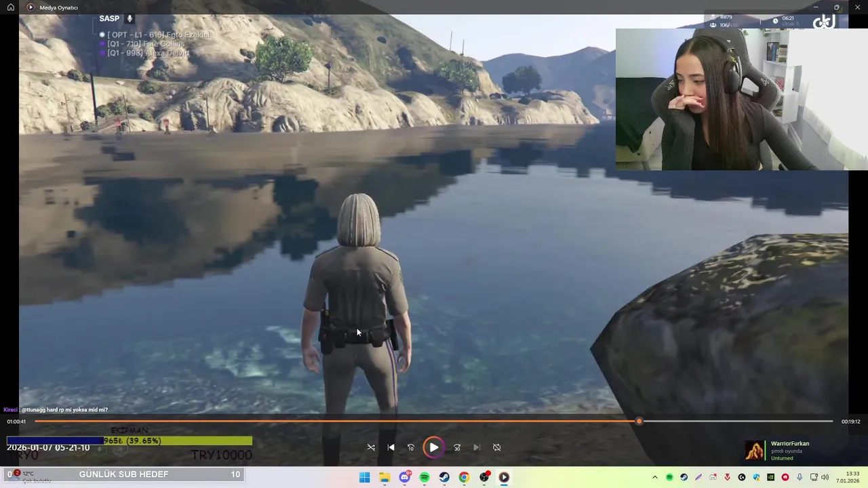Click Spotify icon in system tray
This screenshot has width=868, height=488.
click(669, 477)
